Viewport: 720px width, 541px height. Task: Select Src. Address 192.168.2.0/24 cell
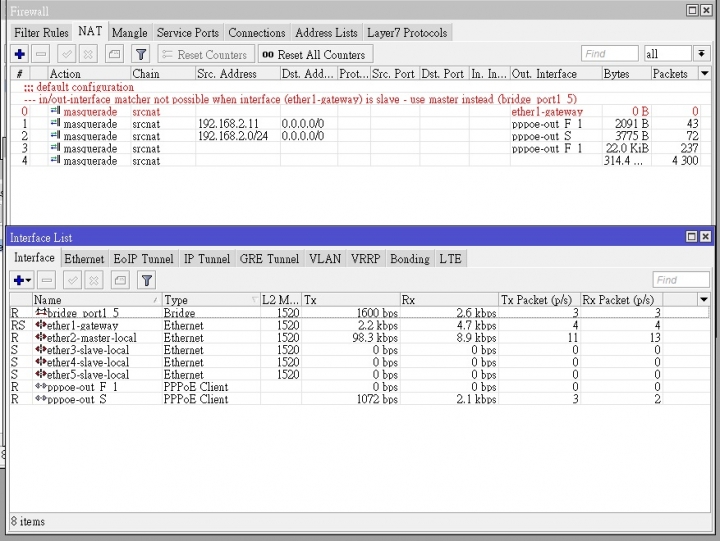pyautogui.click(x=238, y=136)
